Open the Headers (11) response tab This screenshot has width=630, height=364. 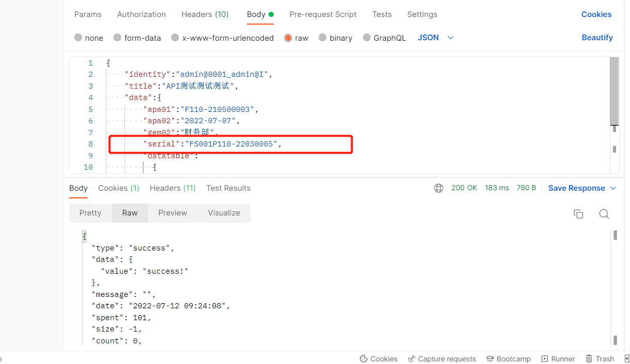173,188
